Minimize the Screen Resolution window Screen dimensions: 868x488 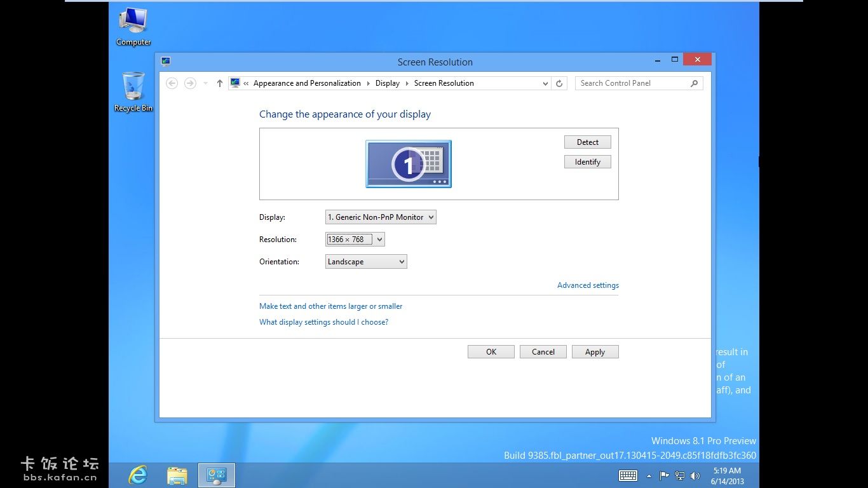point(657,60)
